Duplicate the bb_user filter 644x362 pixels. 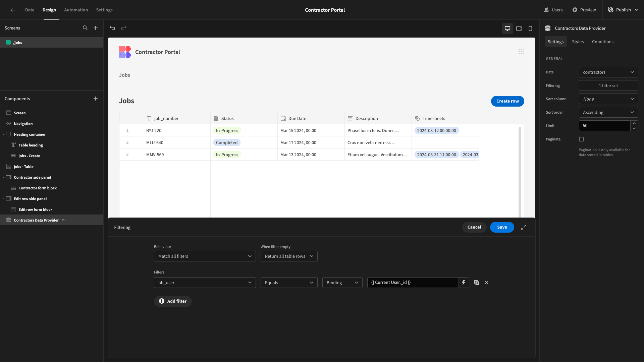click(x=477, y=283)
